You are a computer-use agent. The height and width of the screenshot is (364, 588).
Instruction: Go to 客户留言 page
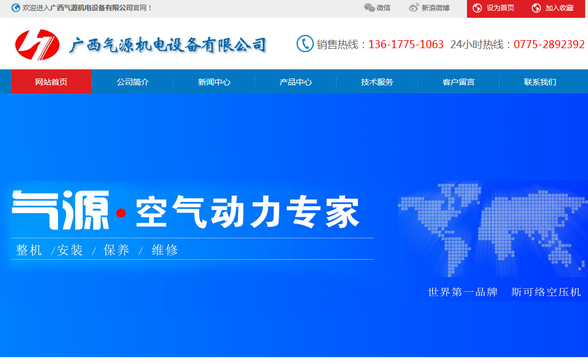click(458, 81)
